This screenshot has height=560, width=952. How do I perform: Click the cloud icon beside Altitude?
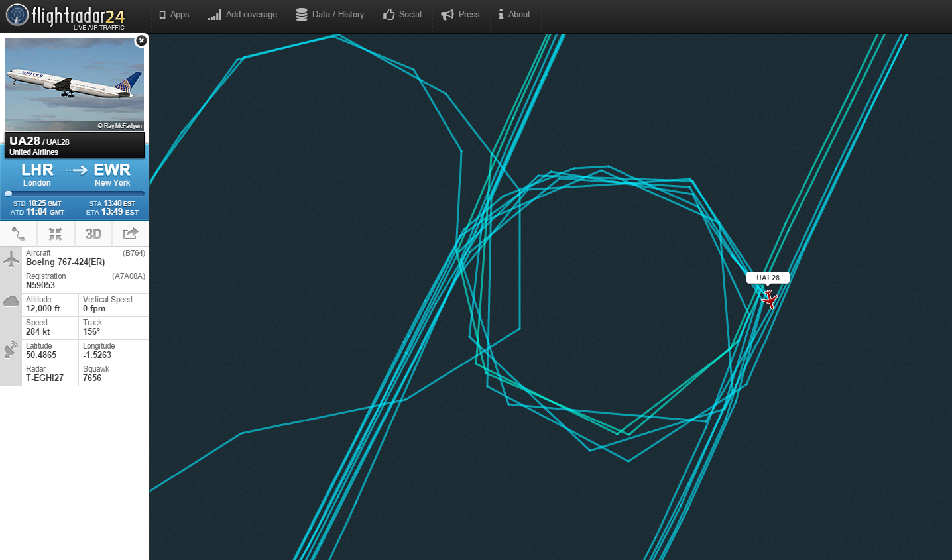[x=11, y=302]
